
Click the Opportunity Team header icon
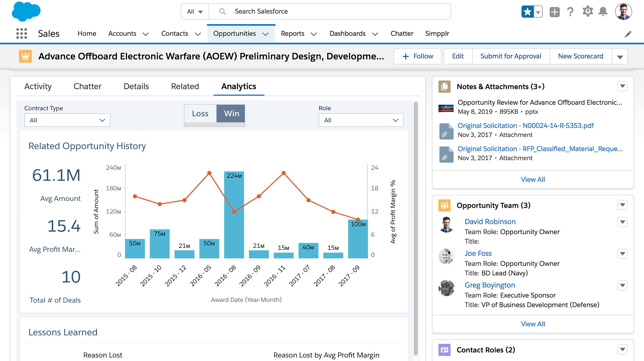[444, 205]
